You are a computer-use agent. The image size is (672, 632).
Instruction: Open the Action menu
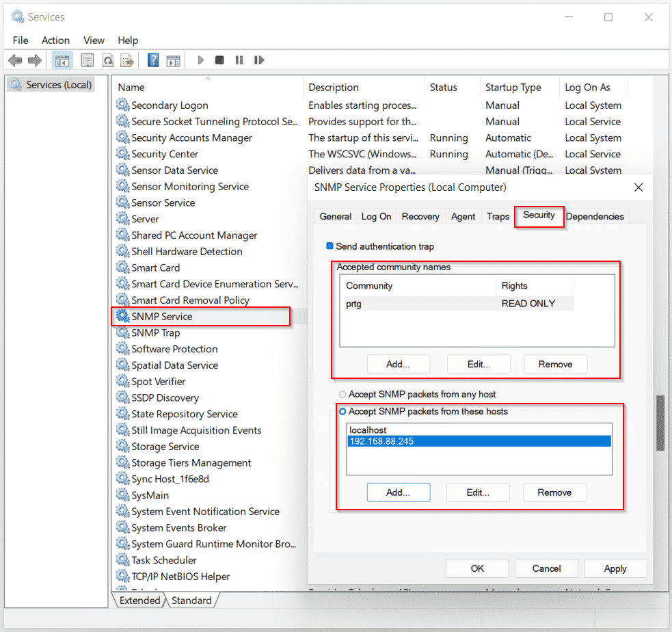55,40
